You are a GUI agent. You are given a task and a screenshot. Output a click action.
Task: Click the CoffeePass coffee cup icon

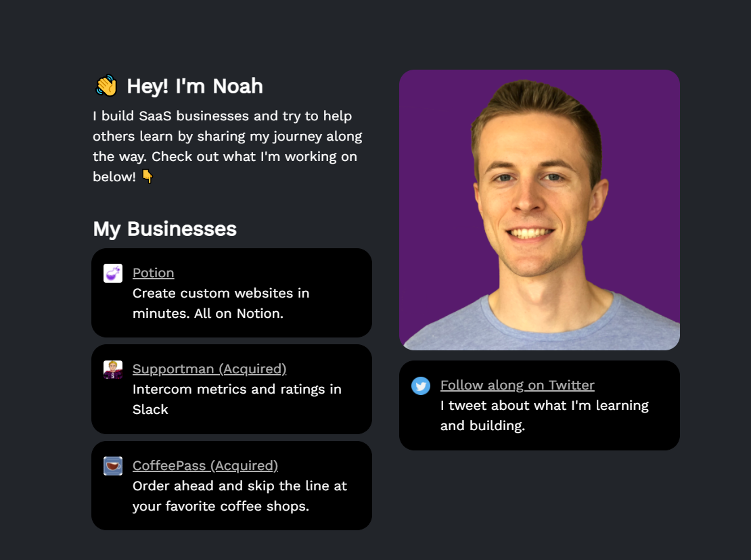[113, 466]
